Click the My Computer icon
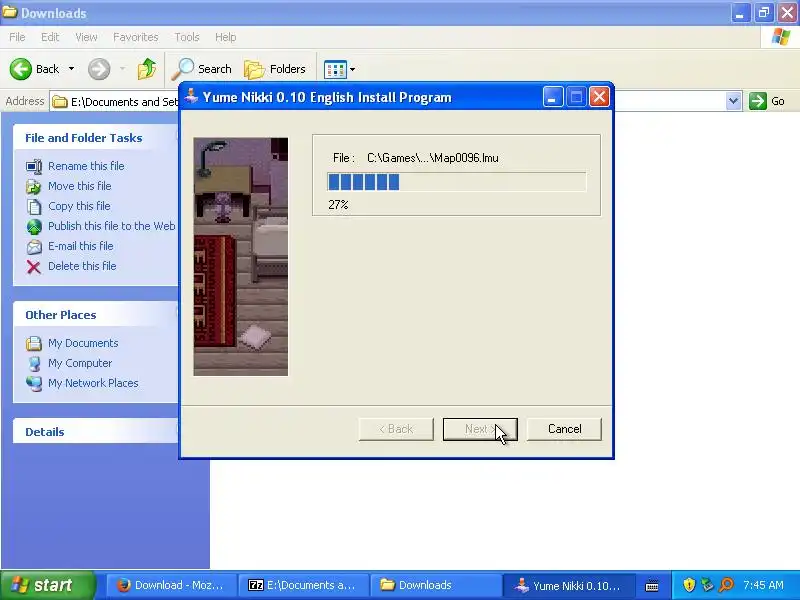 [x=34, y=363]
